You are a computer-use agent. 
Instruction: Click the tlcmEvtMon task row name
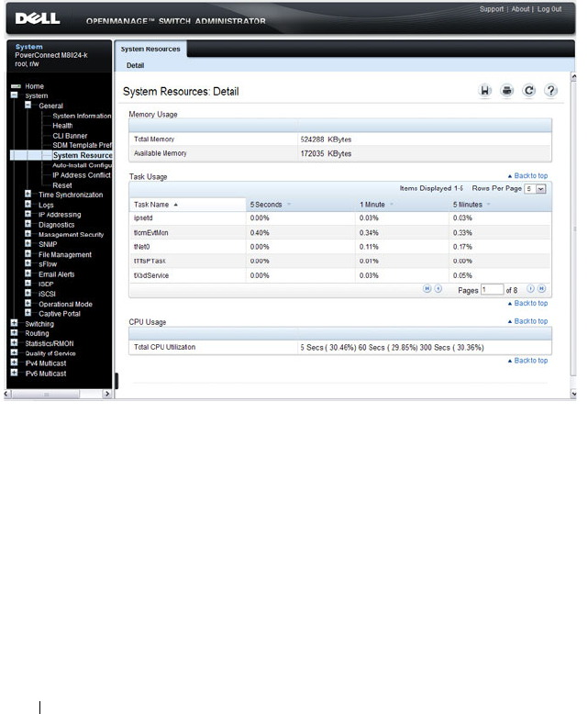(151, 233)
